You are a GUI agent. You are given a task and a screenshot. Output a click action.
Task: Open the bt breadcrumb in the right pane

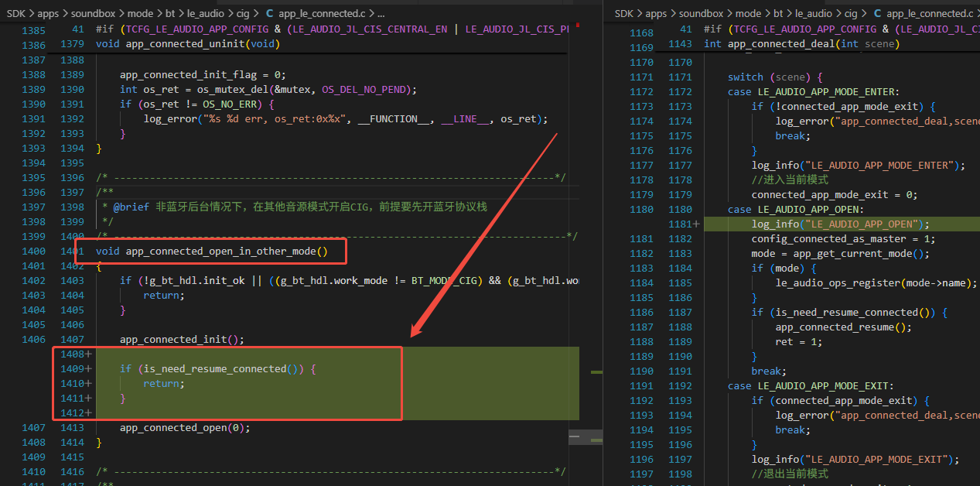[x=778, y=13]
